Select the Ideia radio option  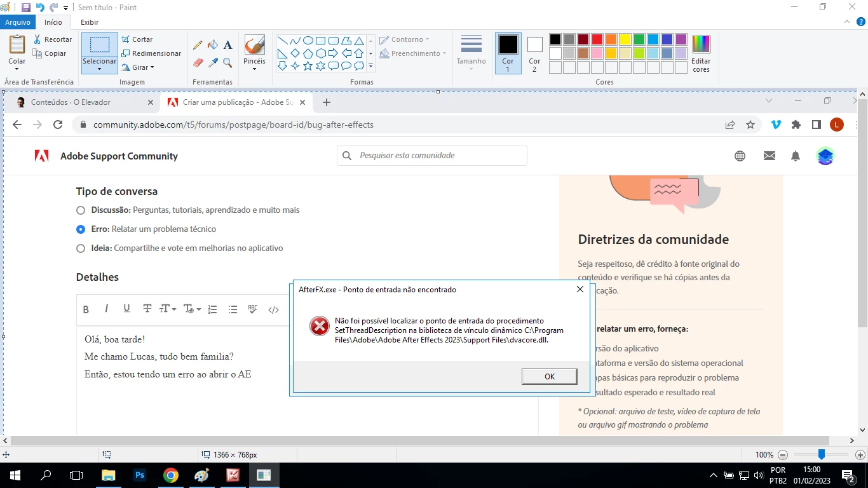[81, 248]
